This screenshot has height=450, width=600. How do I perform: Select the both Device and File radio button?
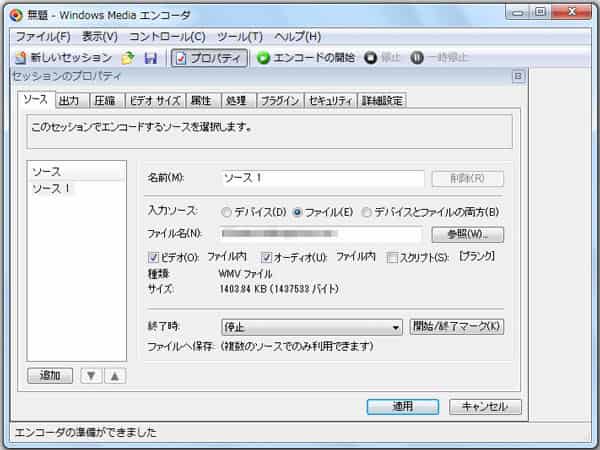pos(367,212)
